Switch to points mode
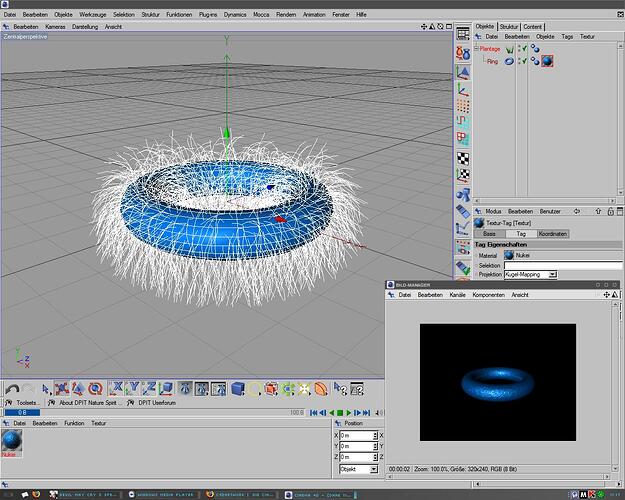 click(463, 106)
